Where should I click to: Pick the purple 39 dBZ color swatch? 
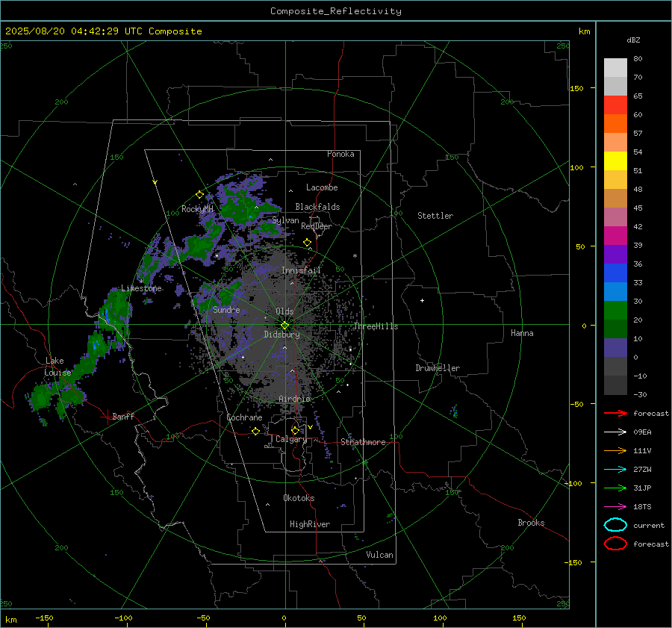click(x=615, y=254)
